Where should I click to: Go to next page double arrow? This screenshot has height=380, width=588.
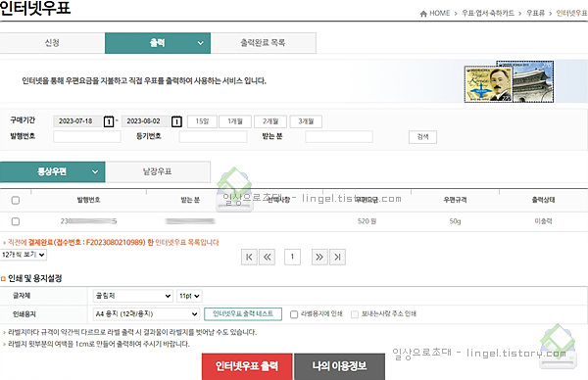[x=319, y=257]
